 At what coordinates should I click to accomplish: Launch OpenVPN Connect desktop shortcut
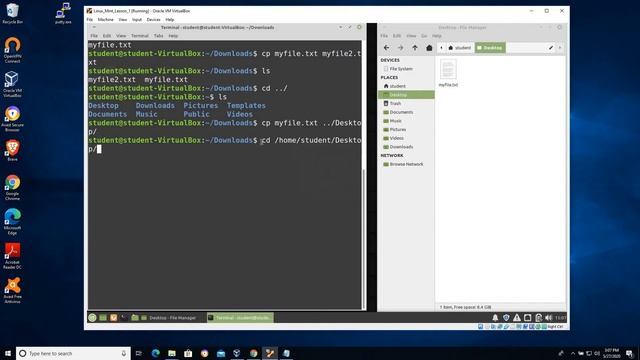point(12,50)
